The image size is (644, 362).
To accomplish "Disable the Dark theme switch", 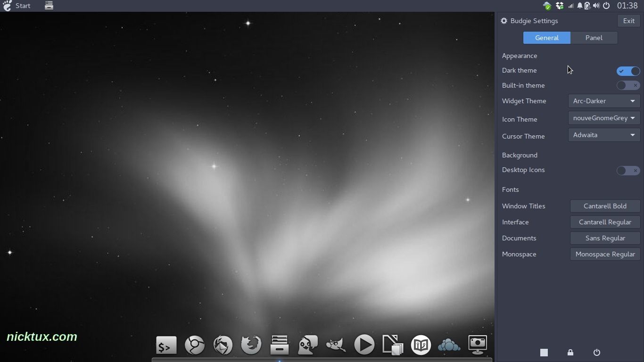I will click(628, 71).
